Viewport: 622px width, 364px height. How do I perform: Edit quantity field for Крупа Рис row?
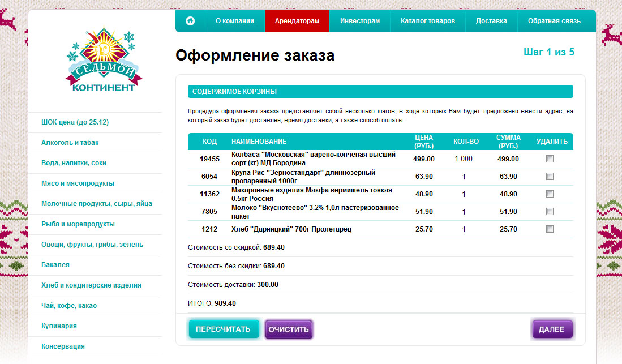[464, 177]
